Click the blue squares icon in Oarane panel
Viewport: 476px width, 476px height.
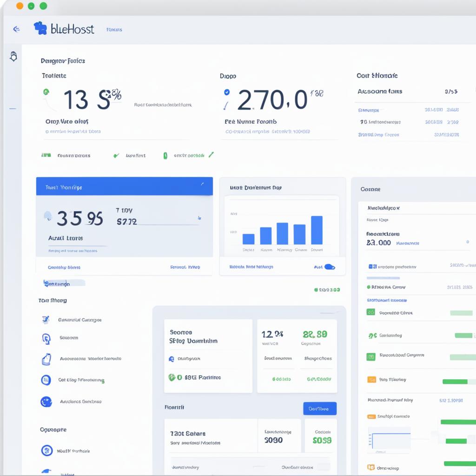click(372, 266)
